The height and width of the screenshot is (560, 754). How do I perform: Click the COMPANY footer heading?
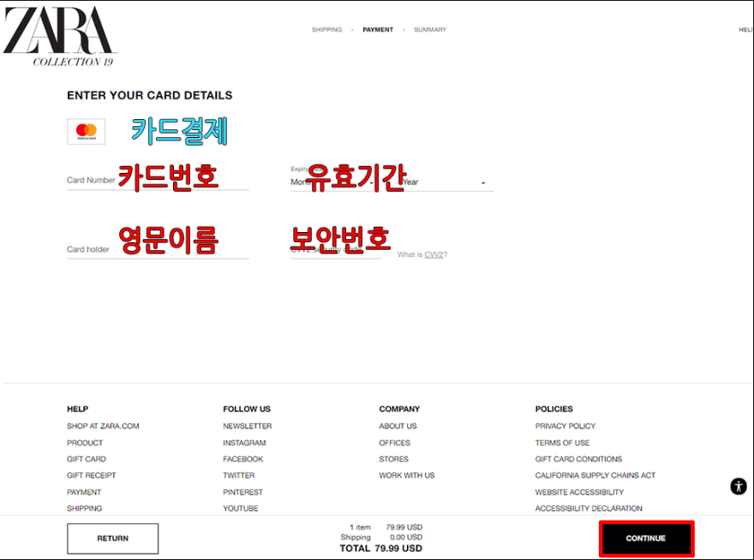pos(399,409)
